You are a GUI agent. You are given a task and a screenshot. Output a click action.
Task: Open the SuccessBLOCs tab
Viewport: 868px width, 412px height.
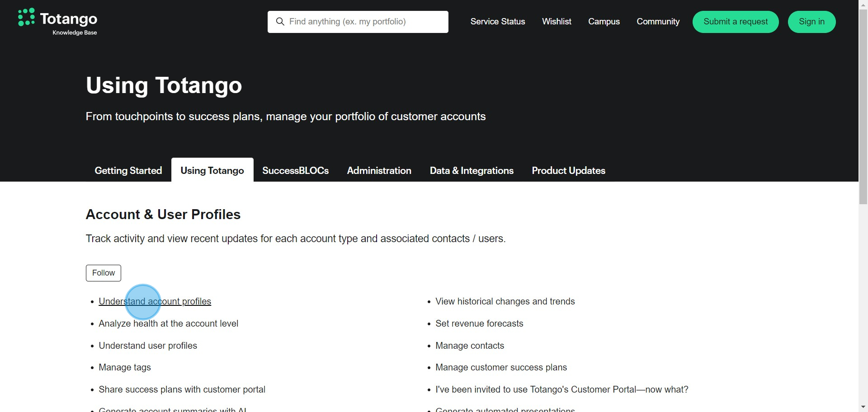tap(296, 170)
